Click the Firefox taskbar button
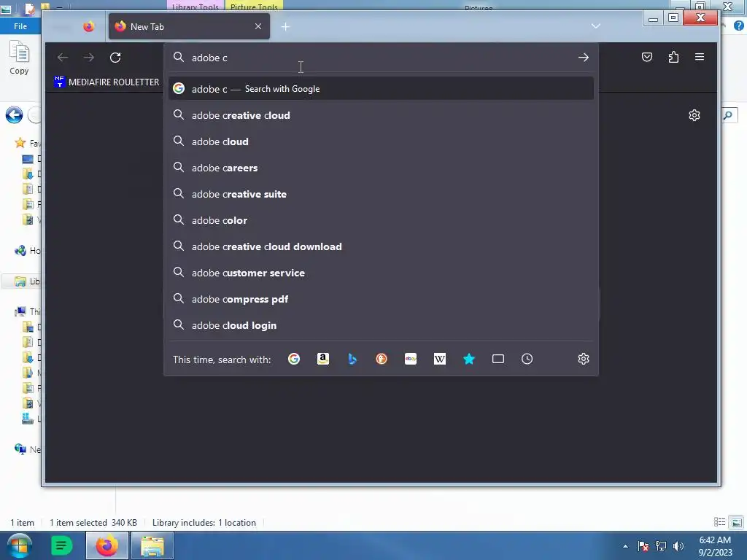This screenshot has width=747, height=560. (x=107, y=545)
